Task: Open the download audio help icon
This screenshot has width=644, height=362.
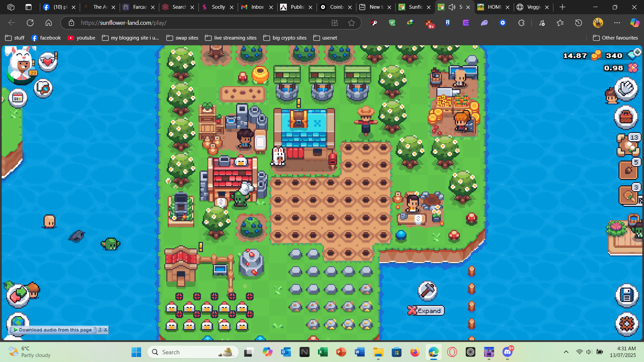Action: click(x=100, y=329)
